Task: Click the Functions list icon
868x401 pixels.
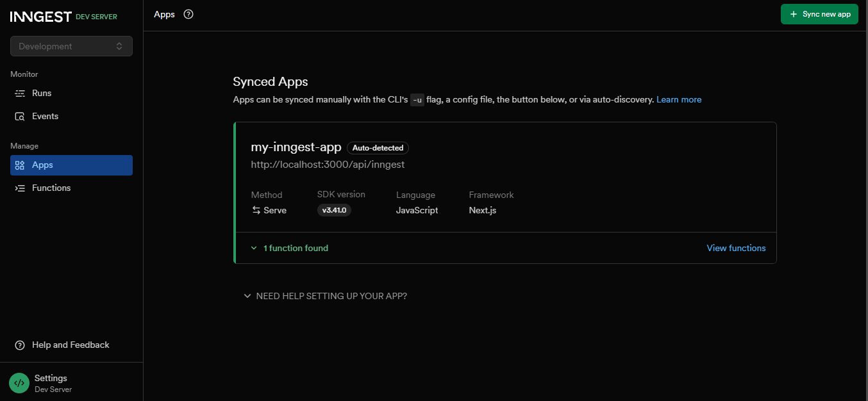Action: tap(20, 188)
